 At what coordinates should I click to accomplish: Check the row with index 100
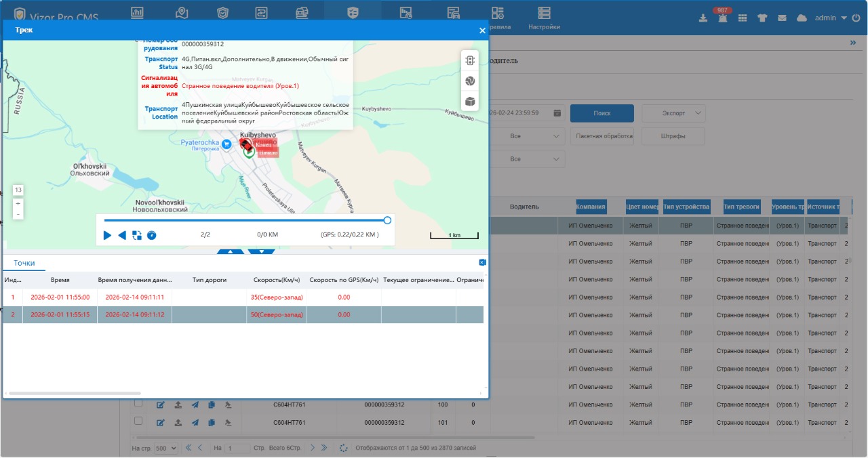tap(138, 404)
